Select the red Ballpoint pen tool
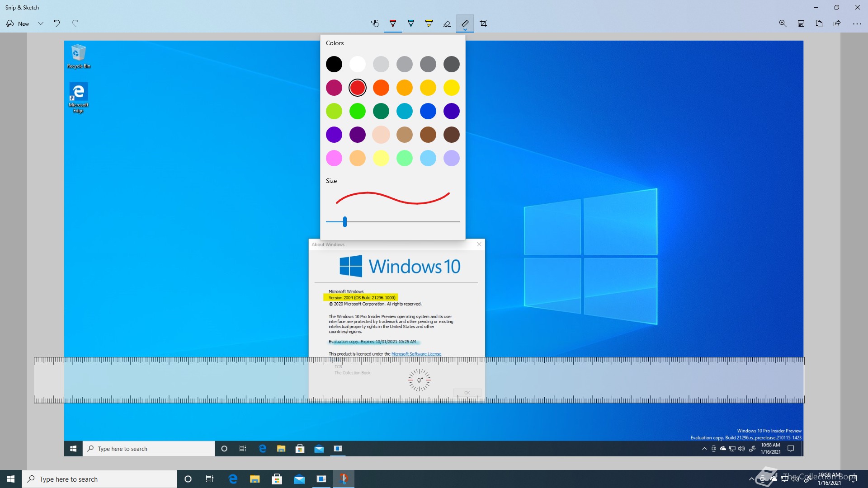Screen dimensions: 868x488 click(x=393, y=23)
